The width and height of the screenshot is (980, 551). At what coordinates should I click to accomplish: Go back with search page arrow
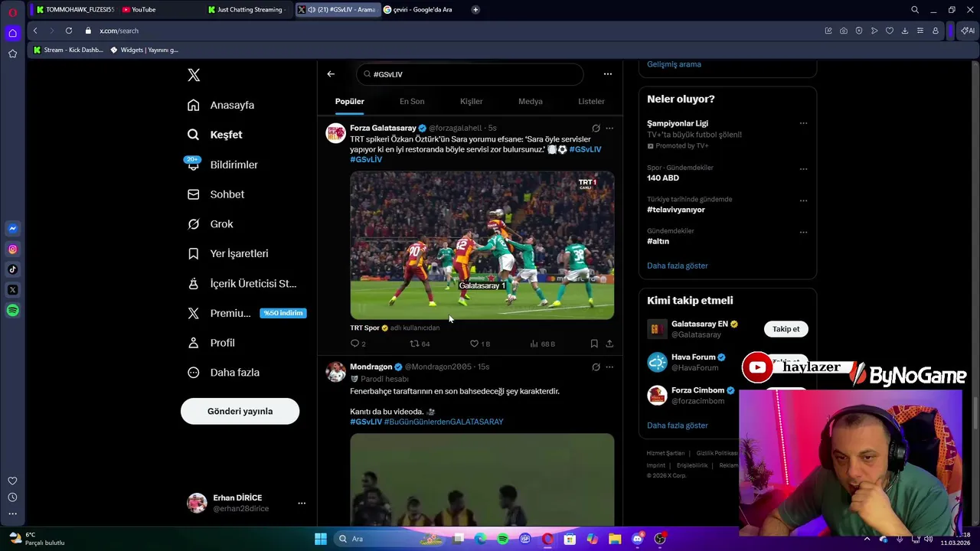(x=331, y=74)
